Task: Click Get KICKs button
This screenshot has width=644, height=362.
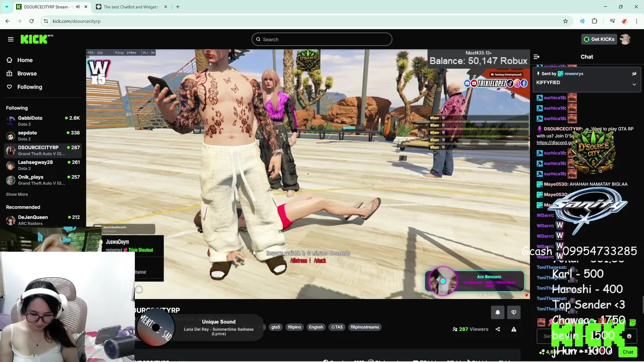Action: tap(599, 39)
